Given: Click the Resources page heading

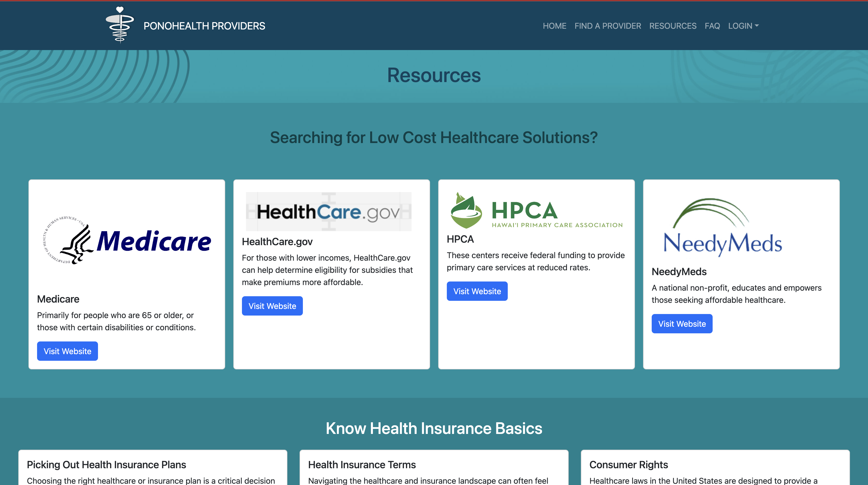Looking at the screenshot, I should pos(434,75).
